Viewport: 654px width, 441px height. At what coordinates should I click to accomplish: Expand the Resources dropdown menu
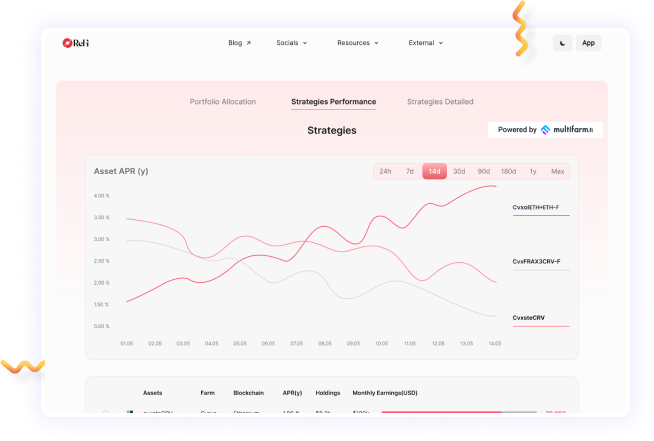pyautogui.click(x=357, y=43)
